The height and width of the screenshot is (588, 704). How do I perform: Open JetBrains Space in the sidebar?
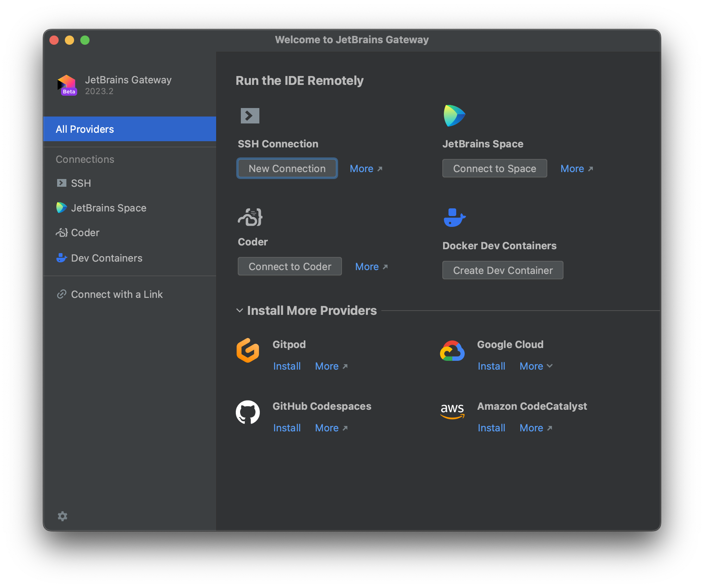click(130, 208)
